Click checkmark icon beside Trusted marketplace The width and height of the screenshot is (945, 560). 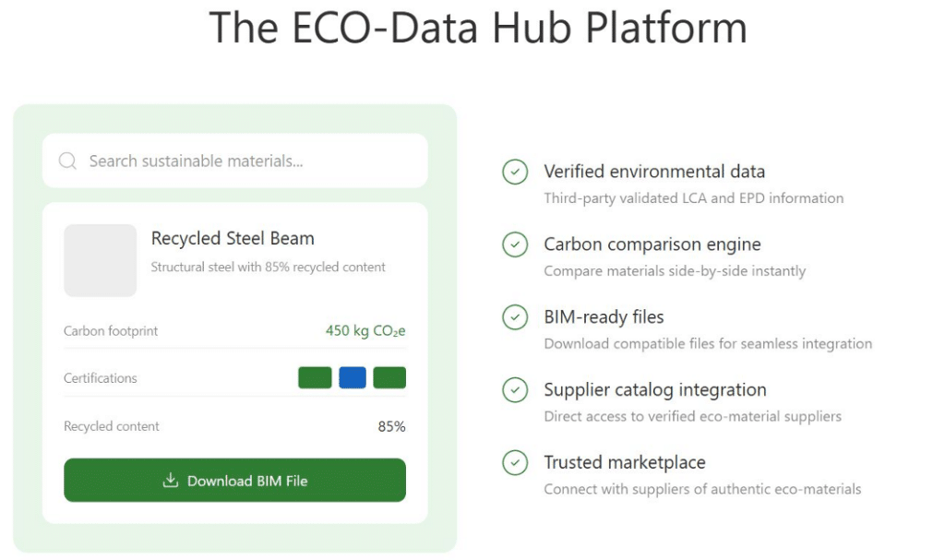515,462
